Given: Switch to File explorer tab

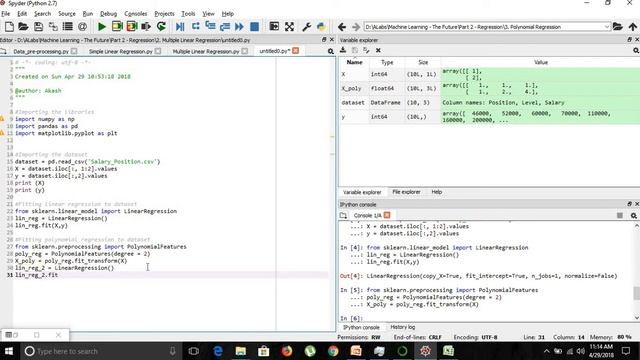Looking at the screenshot, I should click(x=406, y=192).
